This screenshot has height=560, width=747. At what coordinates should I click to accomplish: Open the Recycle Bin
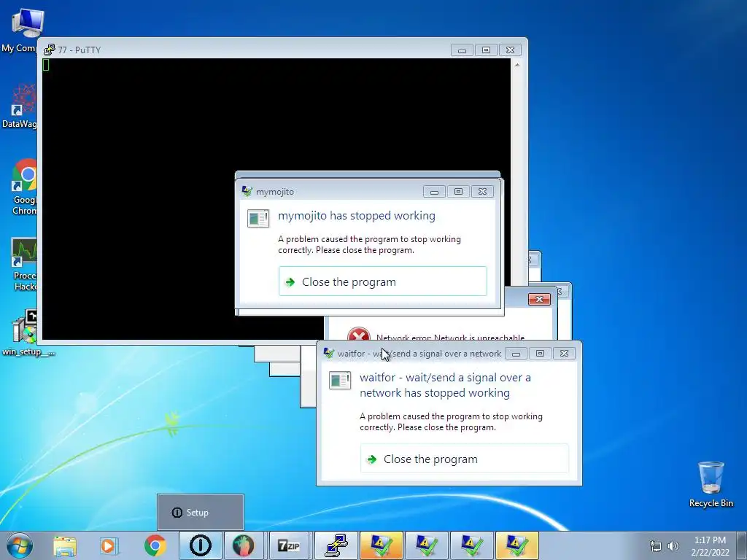(x=711, y=484)
